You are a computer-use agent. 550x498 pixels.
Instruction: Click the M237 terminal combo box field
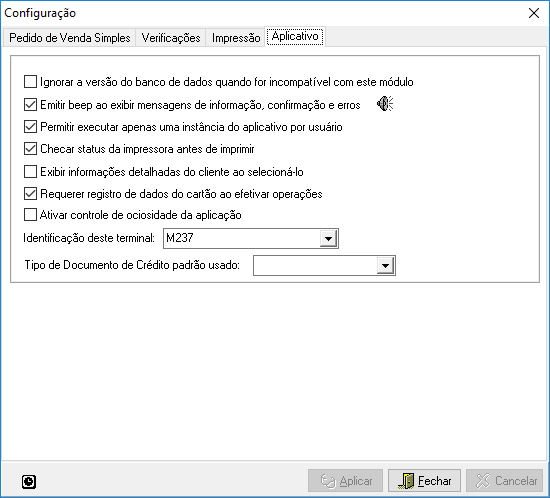coord(251,238)
